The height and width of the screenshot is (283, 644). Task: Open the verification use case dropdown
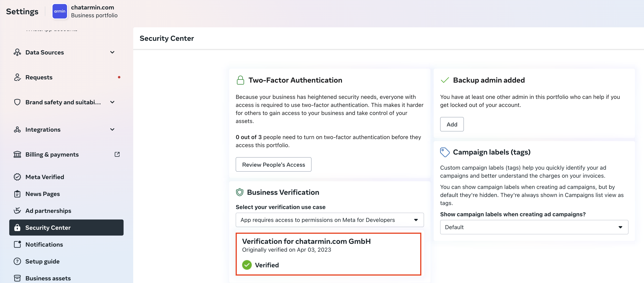click(x=329, y=220)
